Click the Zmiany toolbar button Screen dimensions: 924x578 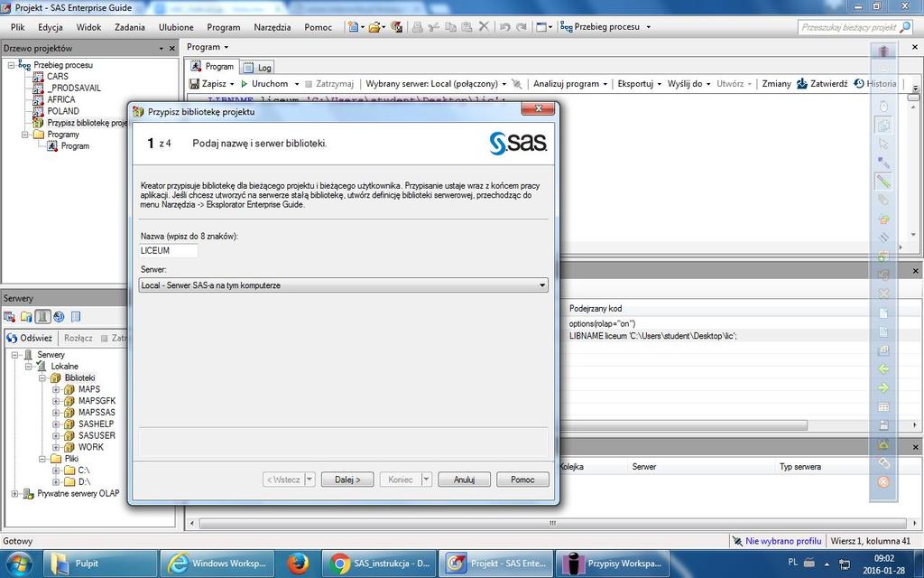coord(776,84)
